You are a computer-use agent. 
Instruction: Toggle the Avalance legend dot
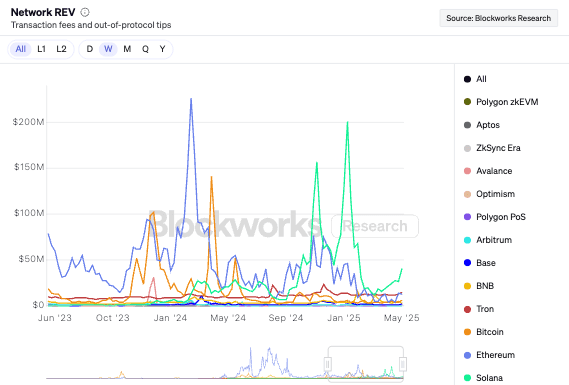pos(467,171)
